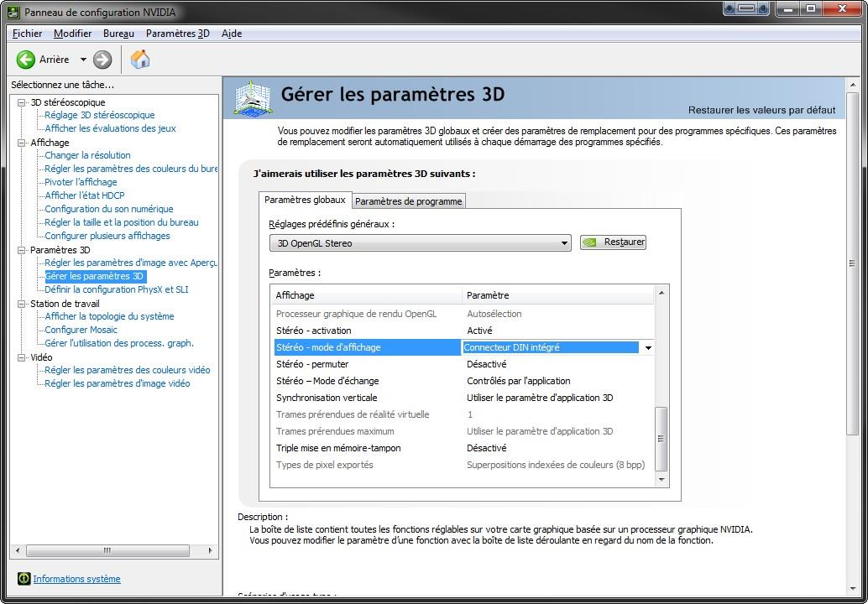
Task: Open the Paramètres 3D menu
Action: 177,34
